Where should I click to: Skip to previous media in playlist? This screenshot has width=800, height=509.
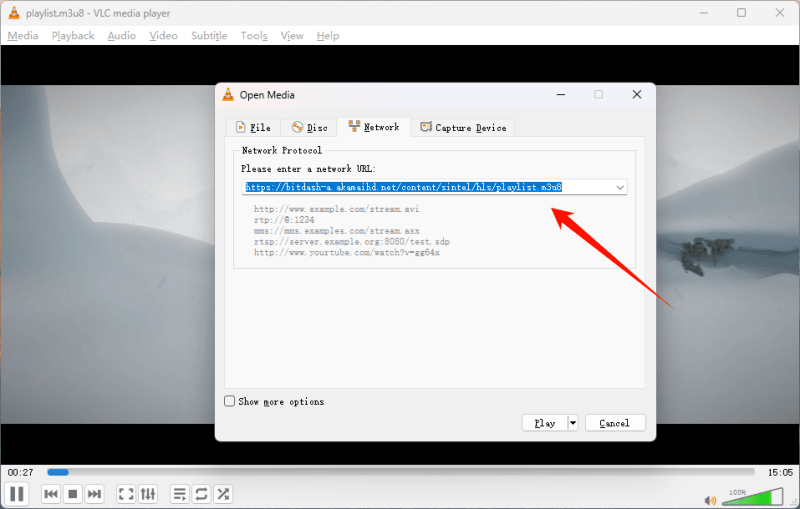tap(51, 494)
